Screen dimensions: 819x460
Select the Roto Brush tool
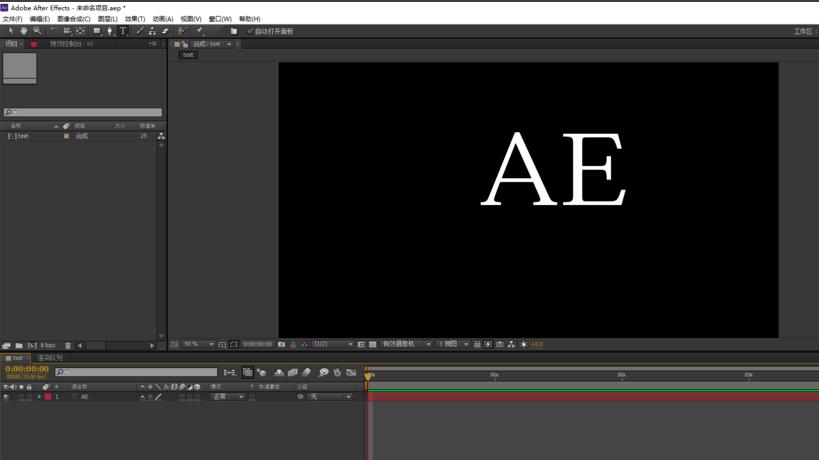(182, 31)
